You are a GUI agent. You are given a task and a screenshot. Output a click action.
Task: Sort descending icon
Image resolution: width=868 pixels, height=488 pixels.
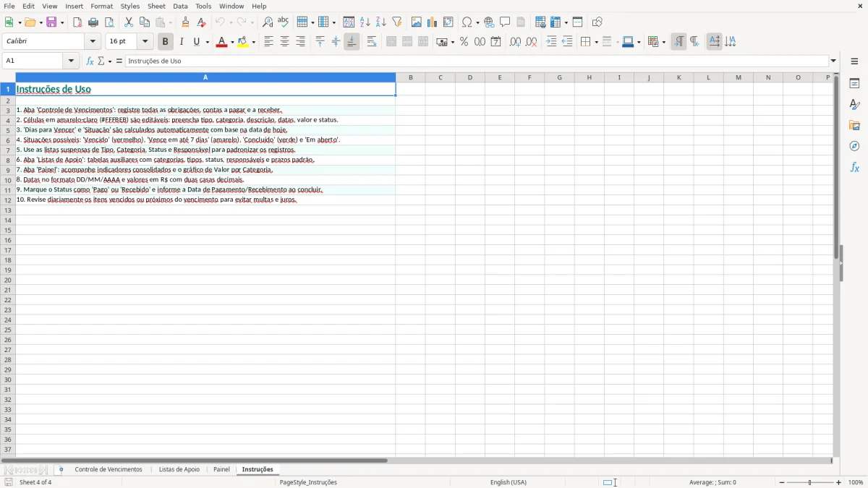click(x=381, y=22)
